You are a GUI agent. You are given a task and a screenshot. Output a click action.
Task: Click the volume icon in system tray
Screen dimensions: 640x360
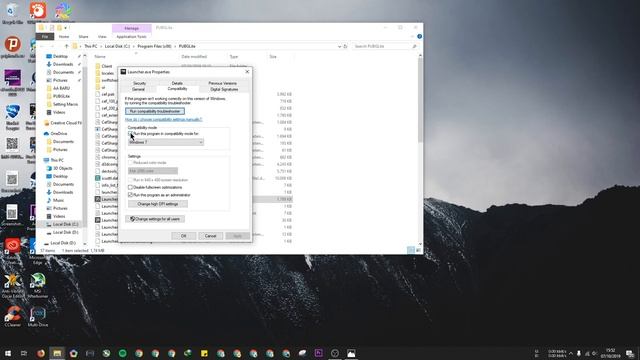(x=595, y=353)
